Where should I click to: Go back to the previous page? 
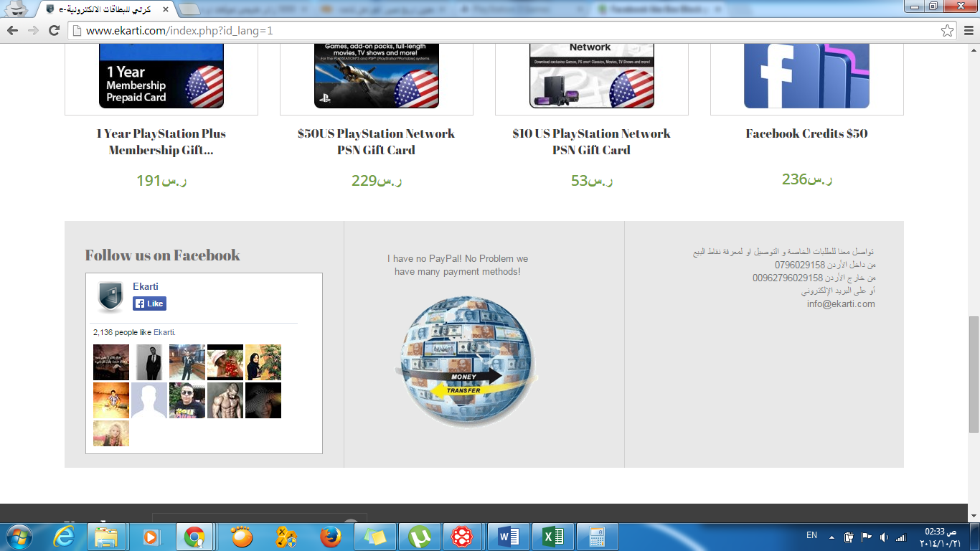click(12, 30)
